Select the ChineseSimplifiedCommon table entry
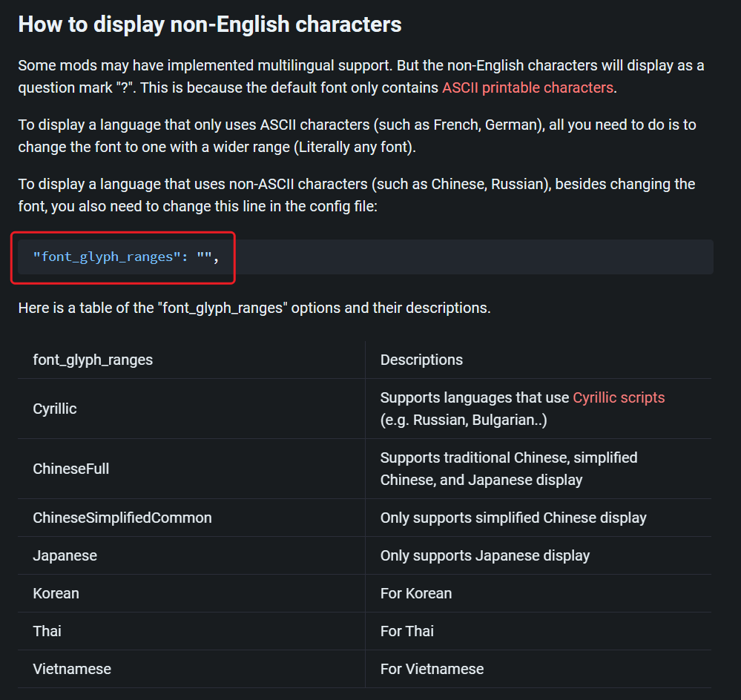 (122, 518)
